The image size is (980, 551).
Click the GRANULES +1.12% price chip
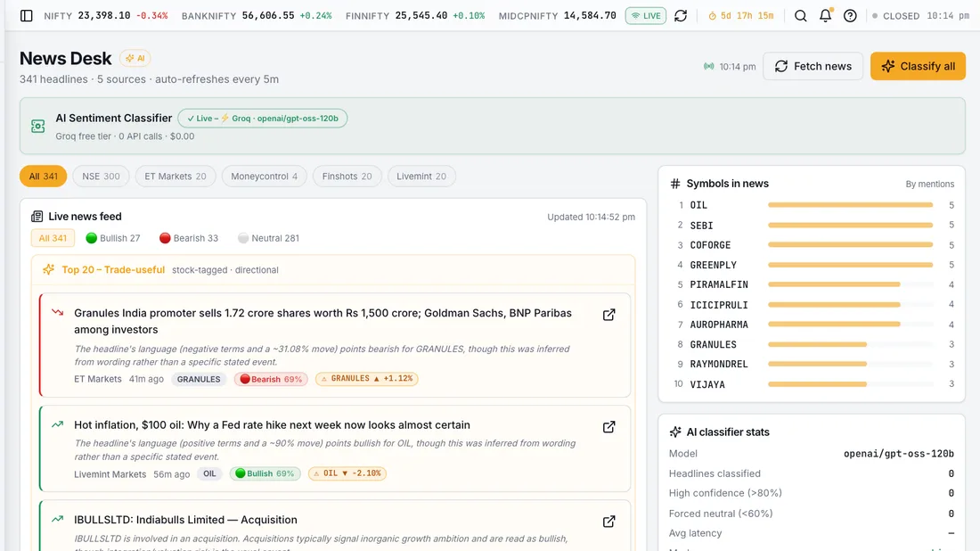coord(367,378)
